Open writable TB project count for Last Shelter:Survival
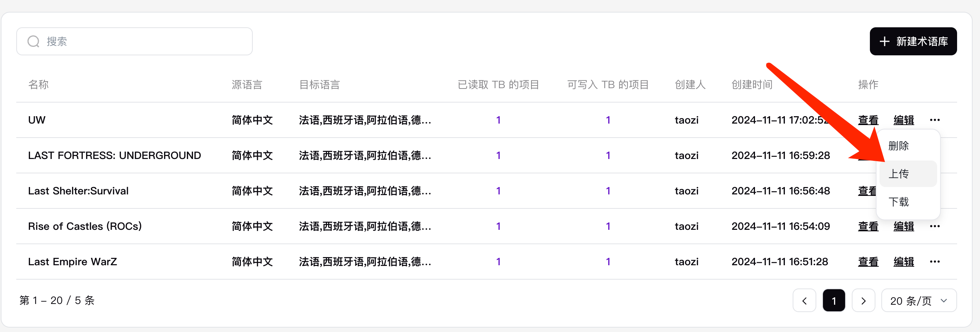Screen dimensions: 980x332 pyautogui.click(x=608, y=191)
